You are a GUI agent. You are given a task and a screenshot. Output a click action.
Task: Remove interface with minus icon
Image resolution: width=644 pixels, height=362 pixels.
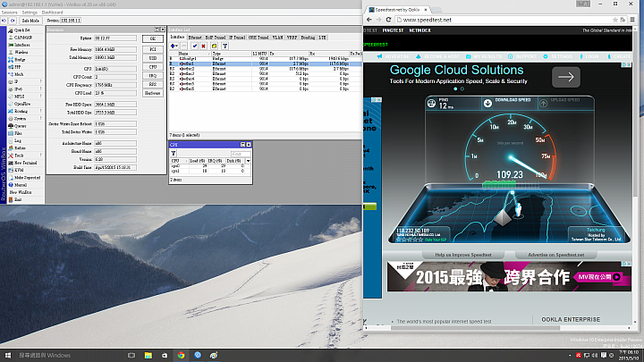(x=183, y=46)
